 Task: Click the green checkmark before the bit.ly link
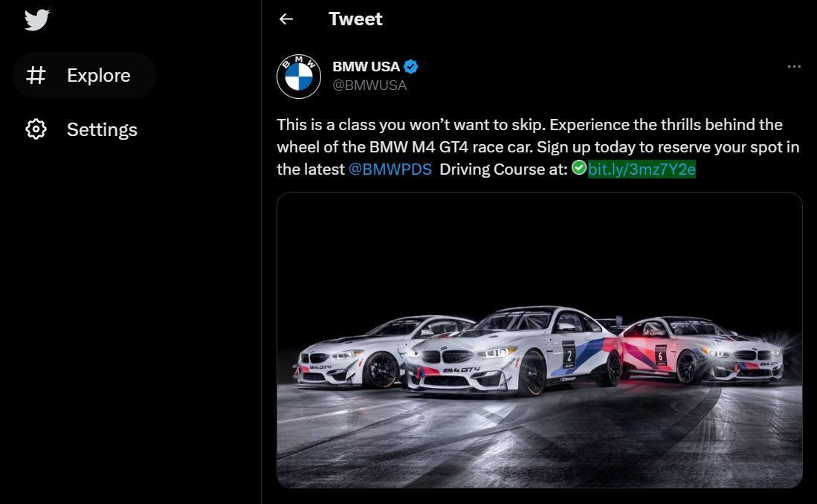click(579, 167)
